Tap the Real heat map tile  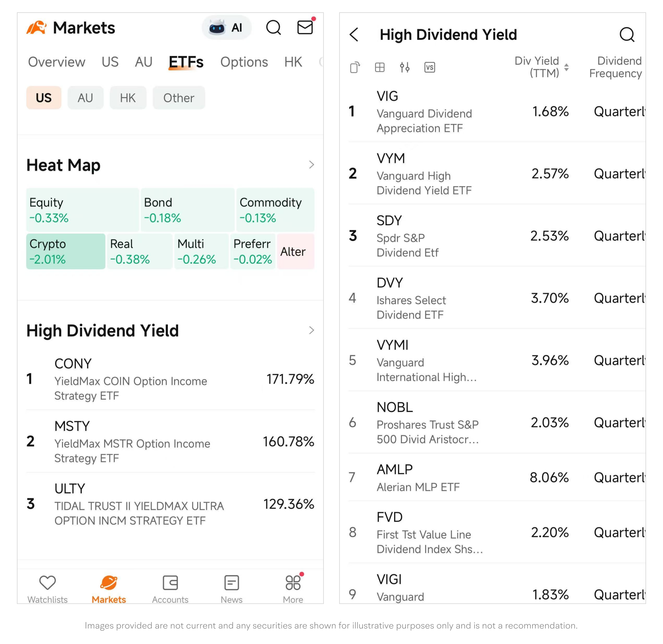click(x=140, y=251)
